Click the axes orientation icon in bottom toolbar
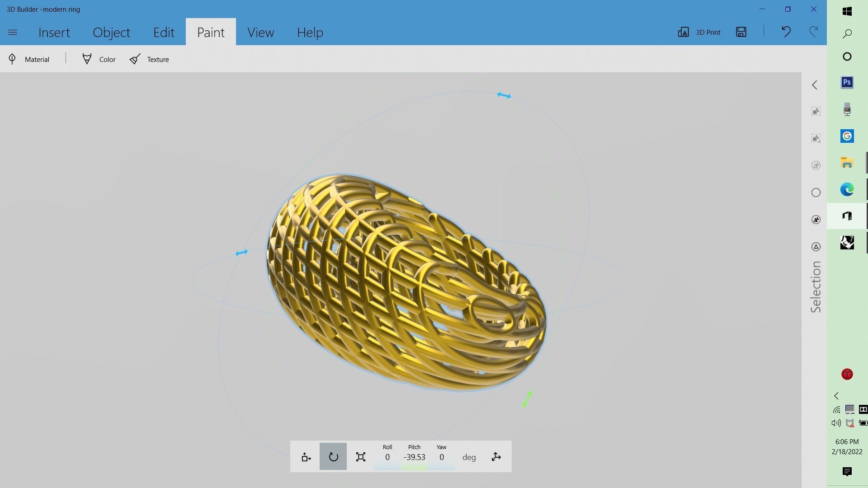This screenshot has height=488, width=868. click(x=496, y=457)
